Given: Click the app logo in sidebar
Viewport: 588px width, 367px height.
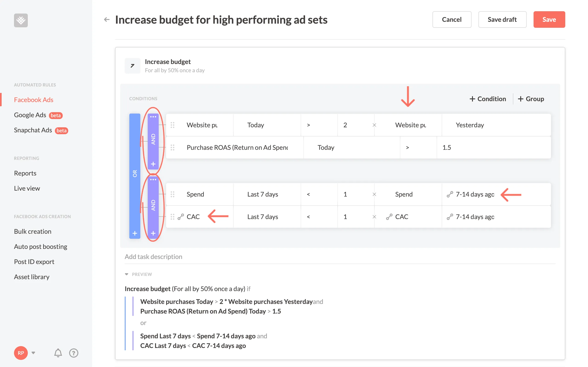Looking at the screenshot, I should (x=21, y=20).
